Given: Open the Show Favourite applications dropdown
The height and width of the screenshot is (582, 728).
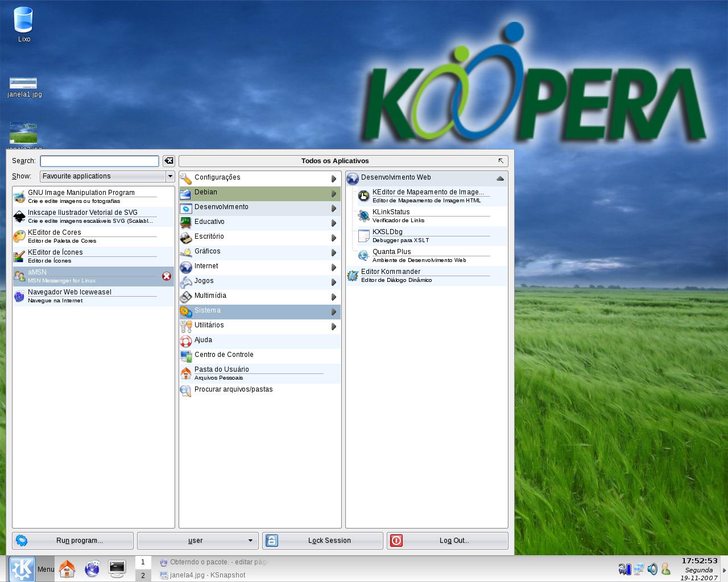Looking at the screenshot, I should click(x=107, y=176).
